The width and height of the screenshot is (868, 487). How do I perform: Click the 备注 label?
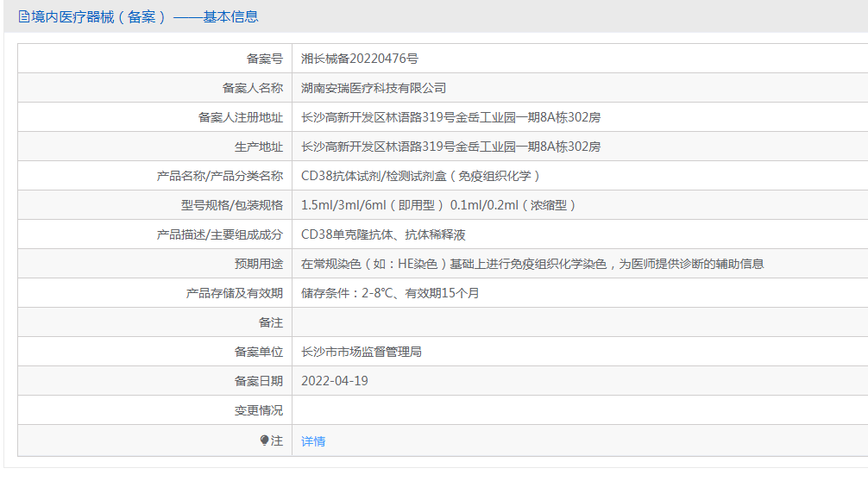coord(271,322)
